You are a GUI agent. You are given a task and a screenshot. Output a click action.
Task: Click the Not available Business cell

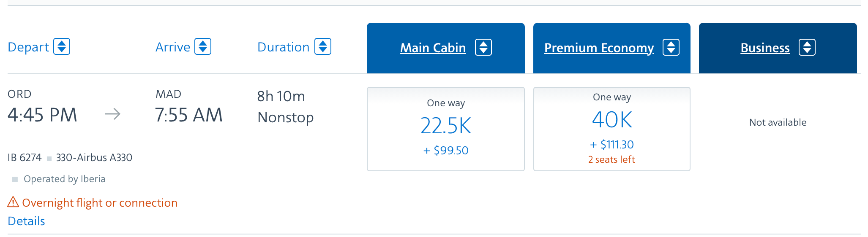[778, 122]
